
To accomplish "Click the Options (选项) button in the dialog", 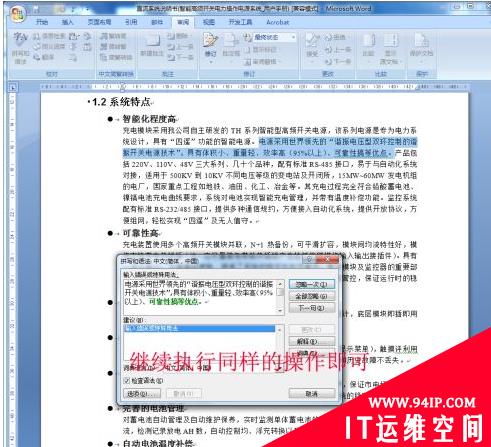I will point(142,394).
